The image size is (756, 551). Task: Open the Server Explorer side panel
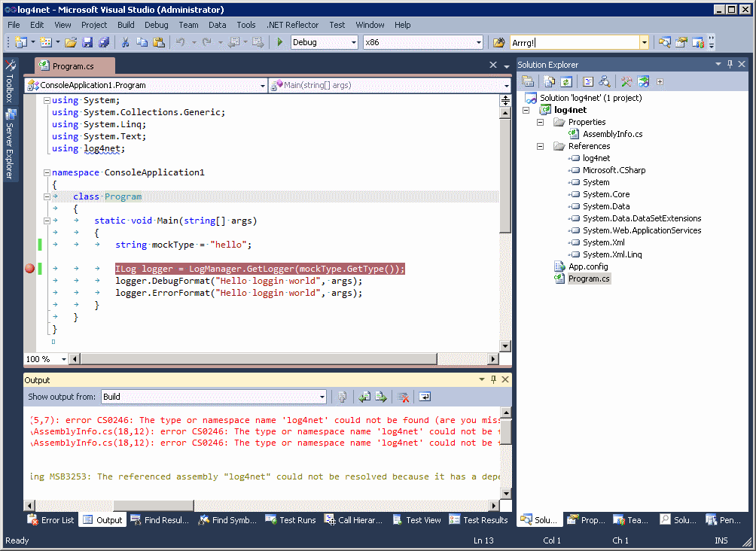[10, 145]
